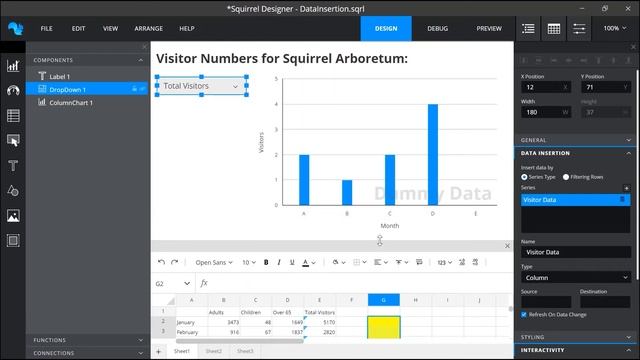Open the Total Visitors dropdown on canvas
The height and width of the screenshot is (360, 640).
click(x=201, y=86)
